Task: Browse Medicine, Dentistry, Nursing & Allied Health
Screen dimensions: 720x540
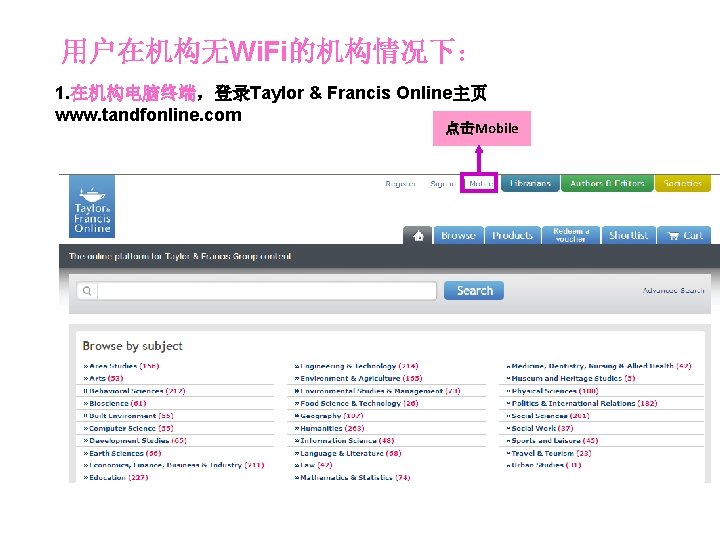Action: (599, 366)
